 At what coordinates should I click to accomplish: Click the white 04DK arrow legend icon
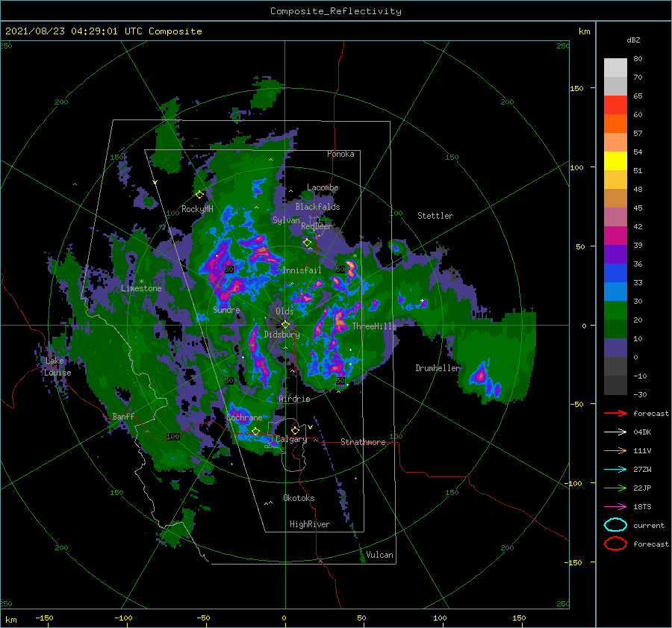(615, 432)
